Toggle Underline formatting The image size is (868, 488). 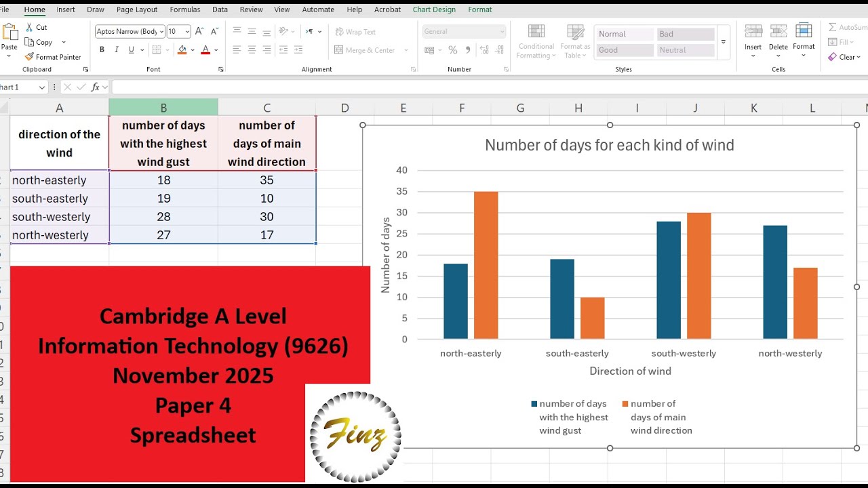131,49
